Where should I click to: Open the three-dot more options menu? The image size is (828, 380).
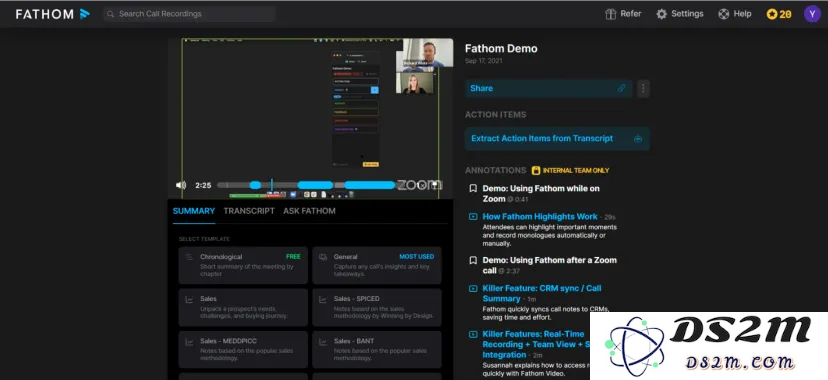[643, 88]
